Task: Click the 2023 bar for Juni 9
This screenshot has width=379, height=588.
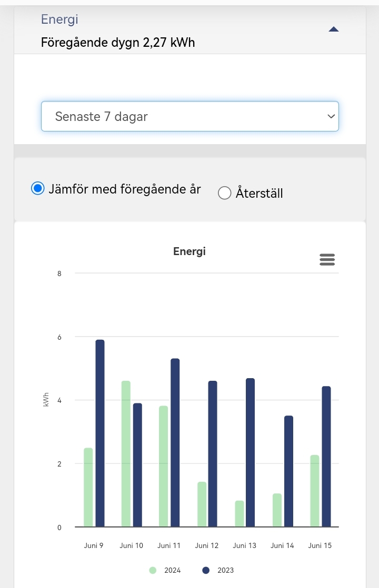Action: coord(100,433)
